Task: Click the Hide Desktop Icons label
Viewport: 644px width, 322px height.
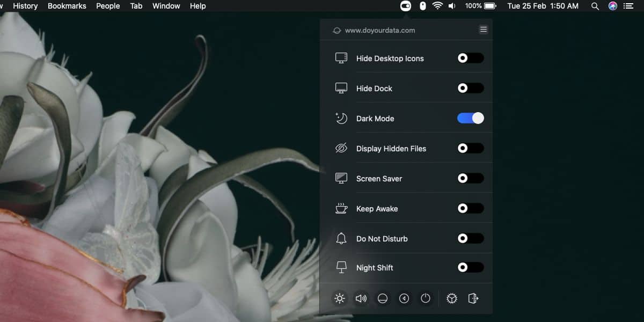Action: click(x=390, y=58)
